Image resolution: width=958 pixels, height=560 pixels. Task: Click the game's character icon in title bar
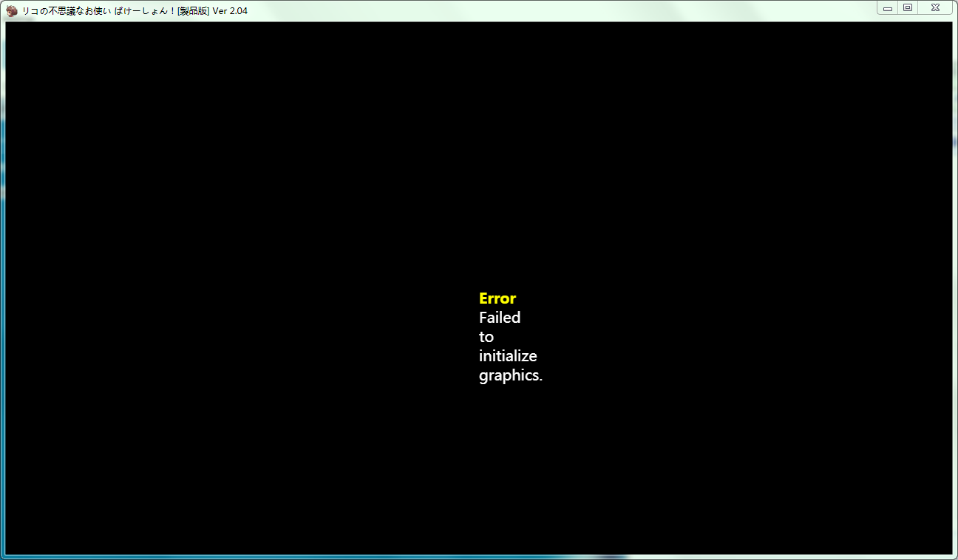tap(12, 10)
